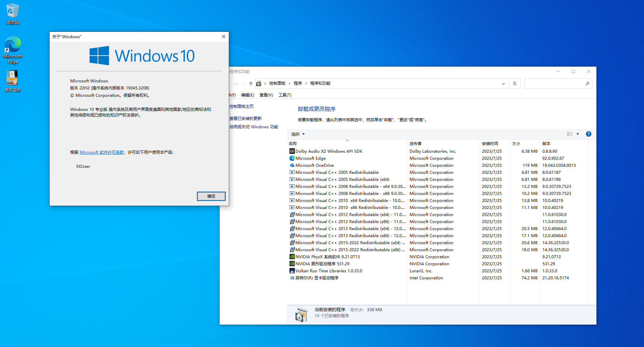Open the 查看(V) menu
The image size is (644, 347).
266,95
